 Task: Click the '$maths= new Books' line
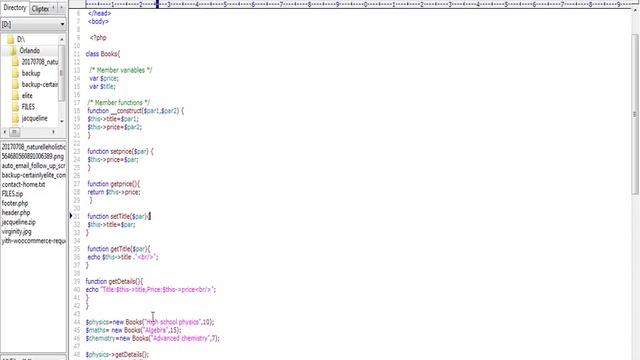click(133, 330)
